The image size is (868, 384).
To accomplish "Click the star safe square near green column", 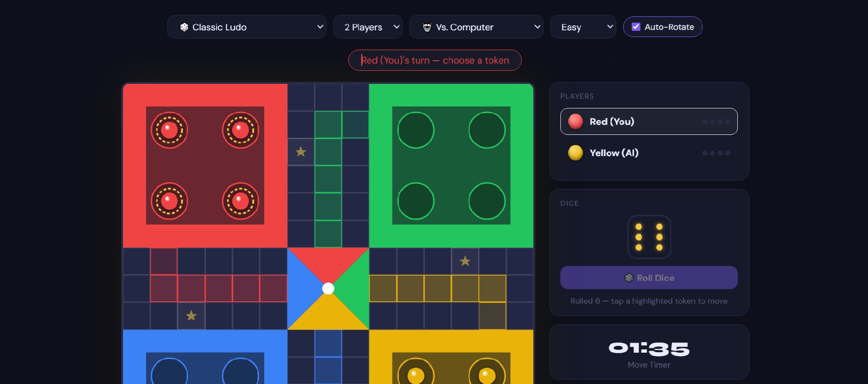I will pyautogui.click(x=301, y=152).
